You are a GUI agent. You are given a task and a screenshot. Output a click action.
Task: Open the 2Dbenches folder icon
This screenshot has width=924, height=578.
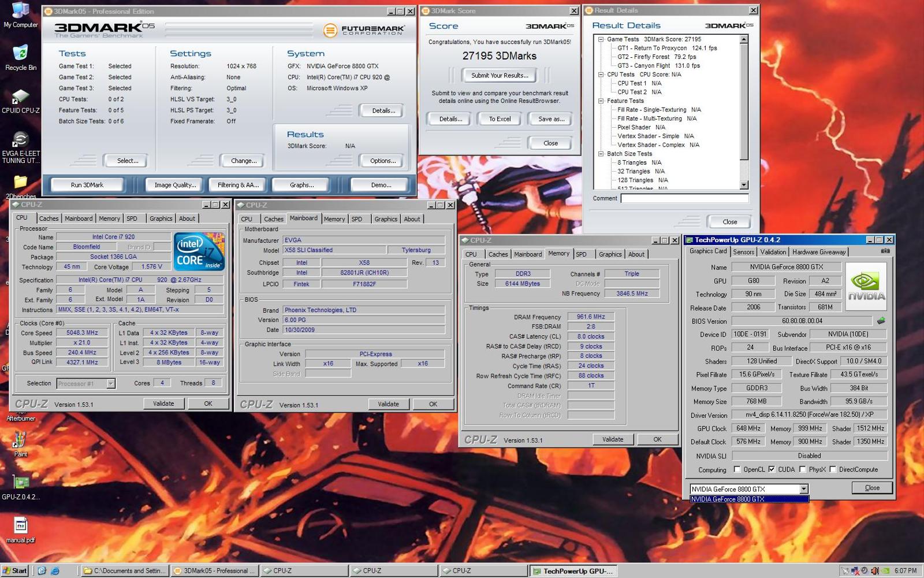(21, 187)
